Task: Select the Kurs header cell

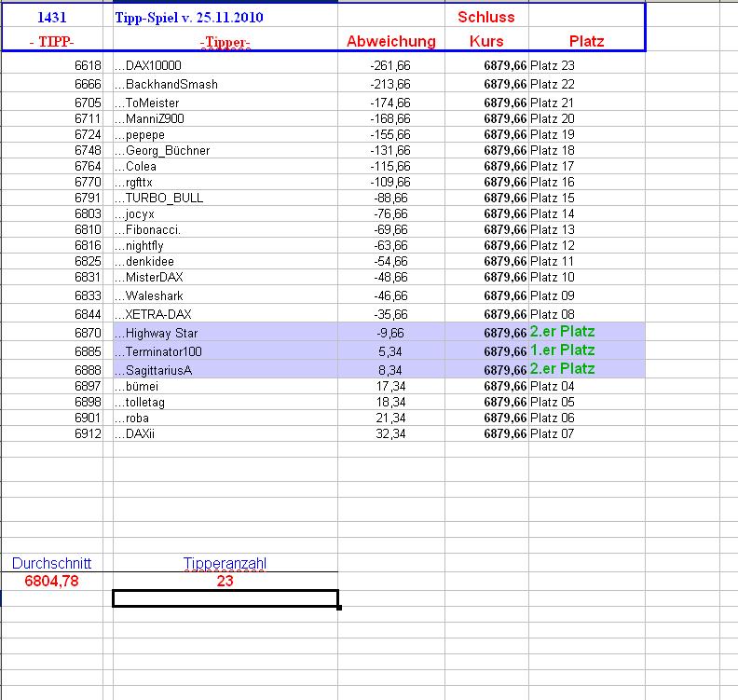Action: [486, 41]
